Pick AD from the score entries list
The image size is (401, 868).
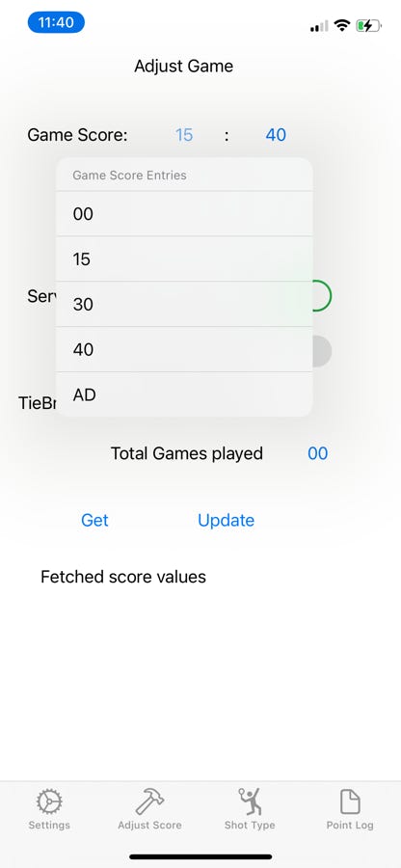pyautogui.click(x=184, y=394)
